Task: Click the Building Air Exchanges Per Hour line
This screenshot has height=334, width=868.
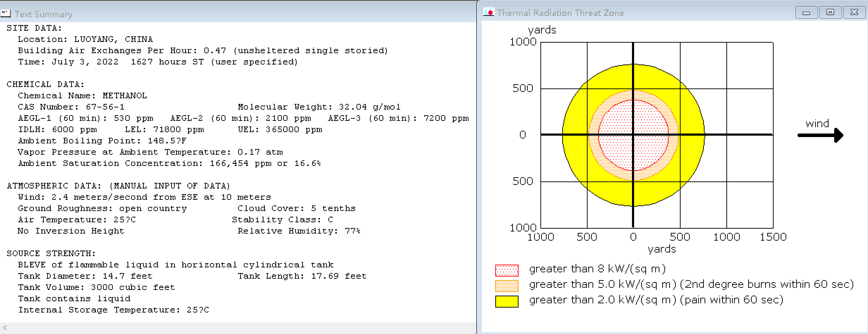Action: [x=203, y=50]
